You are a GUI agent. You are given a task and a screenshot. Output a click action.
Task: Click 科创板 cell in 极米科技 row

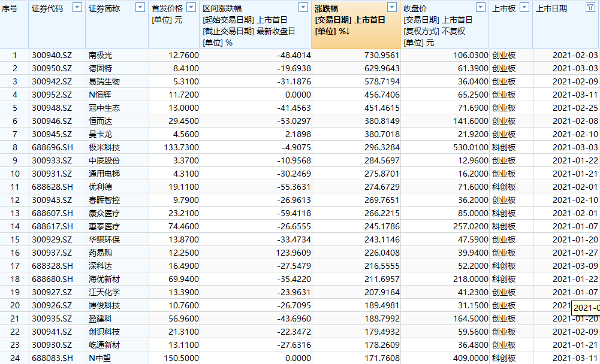pos(504,147)
